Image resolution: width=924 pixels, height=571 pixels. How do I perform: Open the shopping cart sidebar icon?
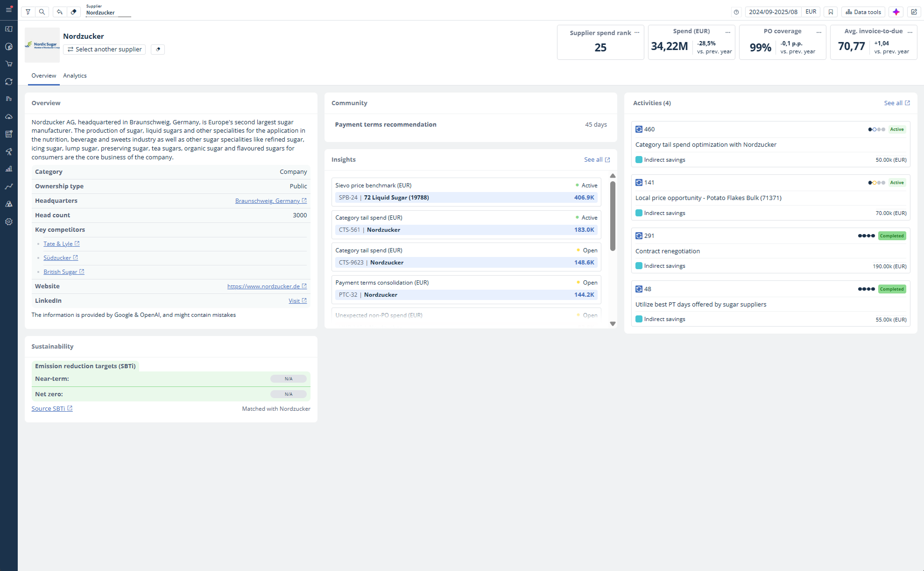click(9, 64)
